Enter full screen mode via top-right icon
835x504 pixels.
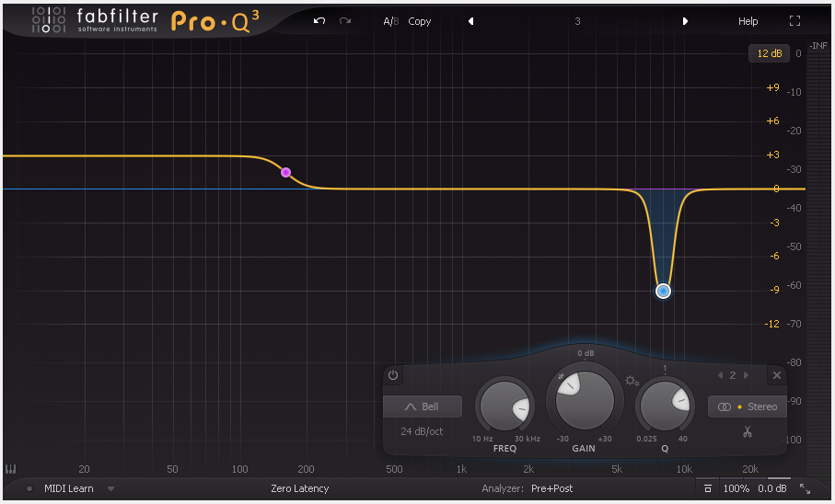795,21
